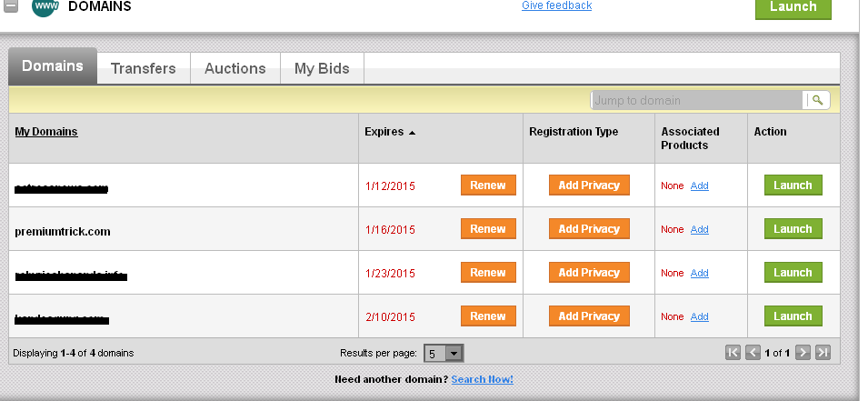Sort by My Domains column header
Screen dimensions: 868x401
[x=46, y=132]
